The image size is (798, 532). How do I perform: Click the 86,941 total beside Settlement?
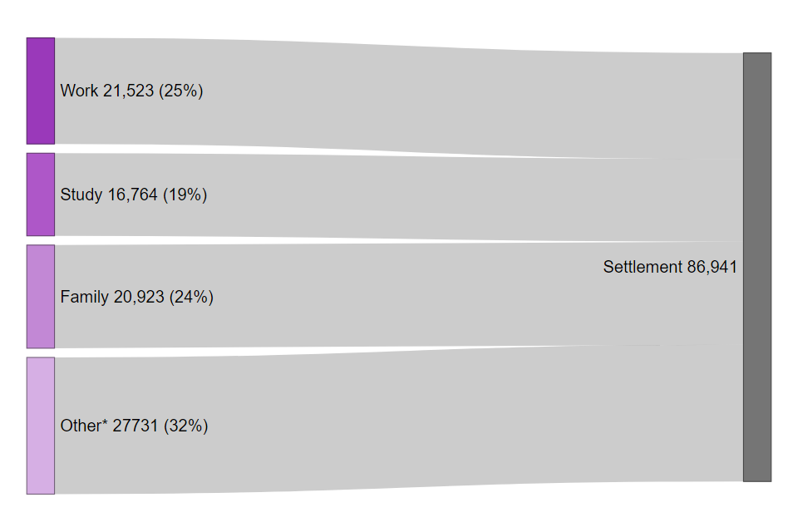712,267
